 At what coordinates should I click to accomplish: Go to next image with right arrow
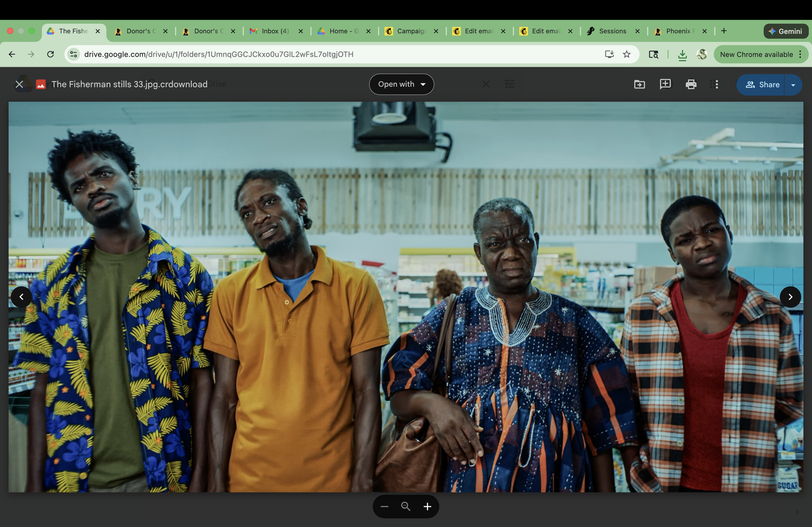click(x=790, y=297)
